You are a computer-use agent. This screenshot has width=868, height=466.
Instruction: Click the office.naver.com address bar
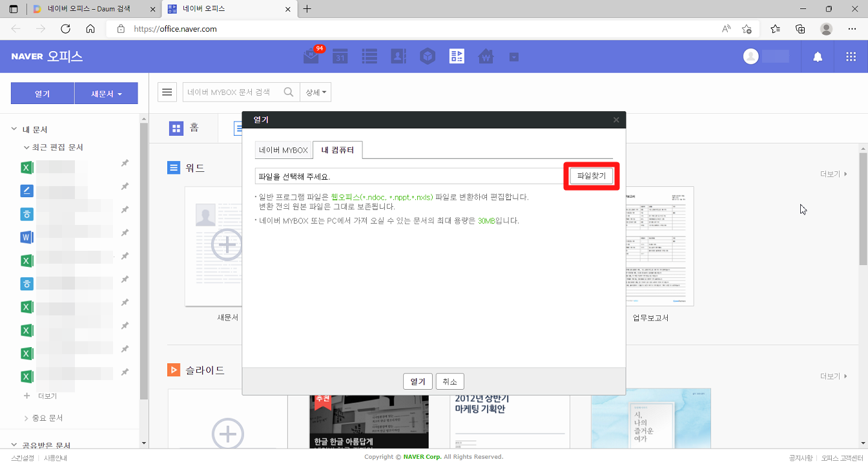(413, 29)
